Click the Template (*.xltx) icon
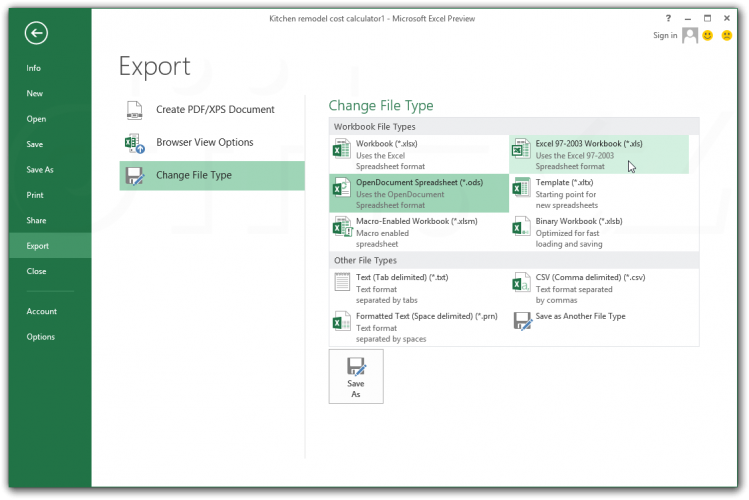The width and height of the screenshot is (749, 500). point(521,187)
